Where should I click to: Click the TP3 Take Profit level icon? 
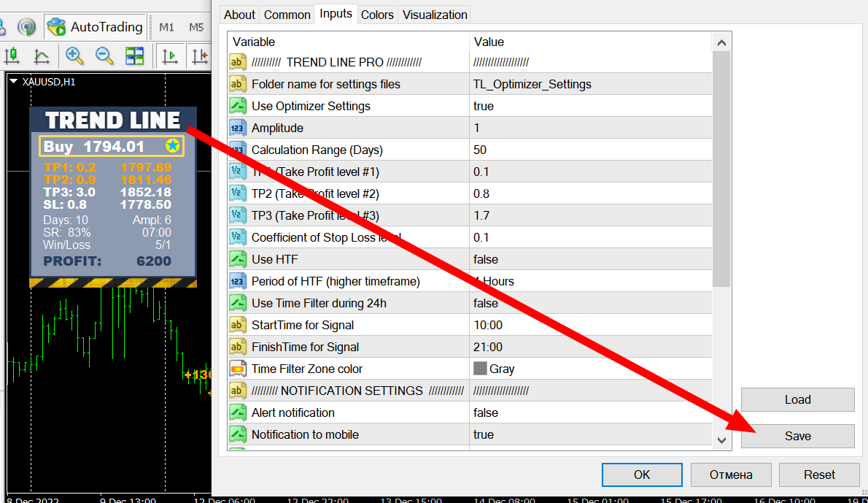[x=238, y=215]
